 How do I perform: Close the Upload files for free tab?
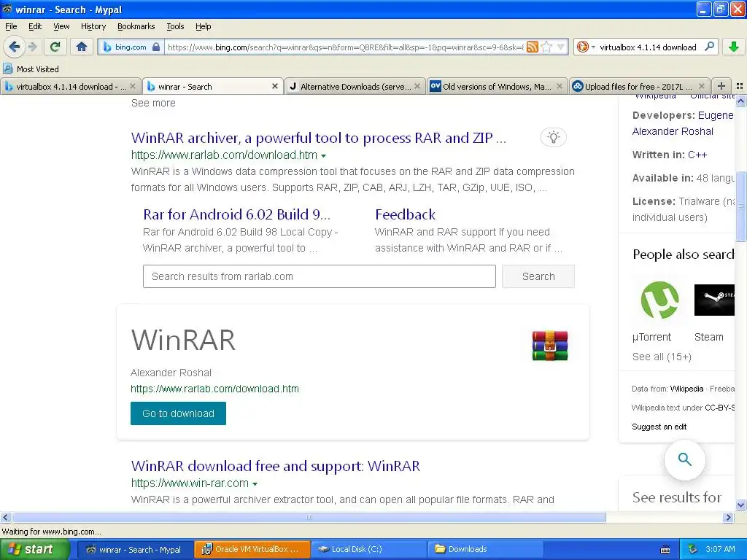coord(702,86)
